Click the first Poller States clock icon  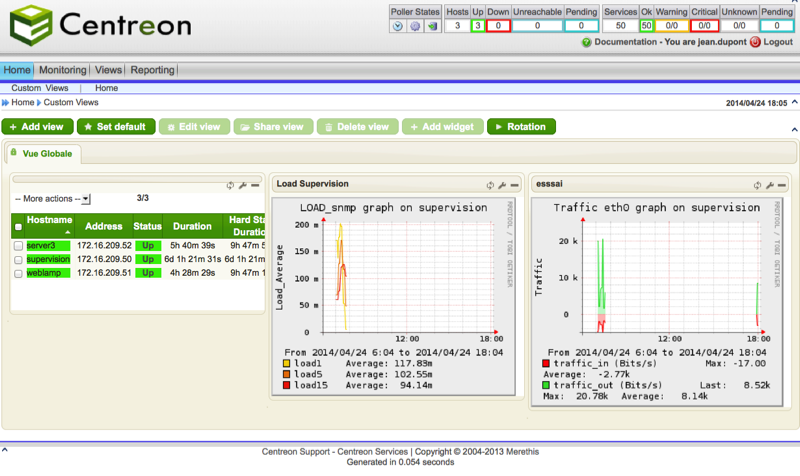(399, 26)
